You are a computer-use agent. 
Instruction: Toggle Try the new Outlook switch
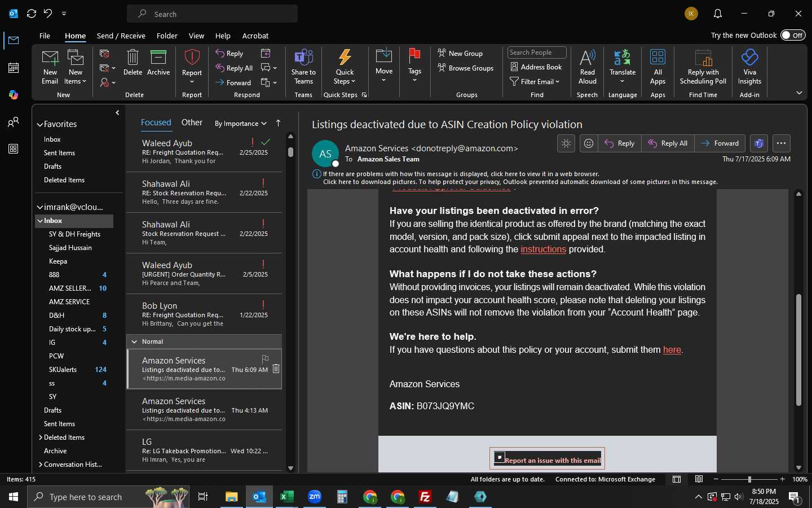click(x=793, y=35)
